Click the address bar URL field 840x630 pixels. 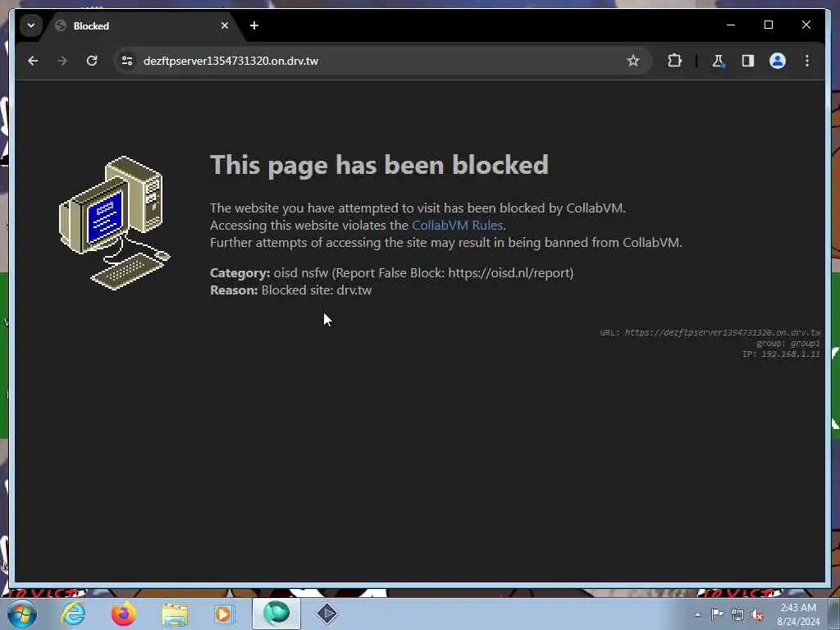click(382, 61)
